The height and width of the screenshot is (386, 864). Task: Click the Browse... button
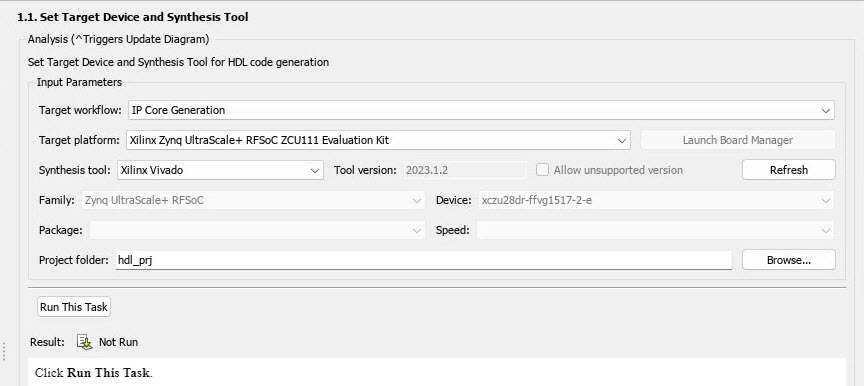tap(789, 260)
